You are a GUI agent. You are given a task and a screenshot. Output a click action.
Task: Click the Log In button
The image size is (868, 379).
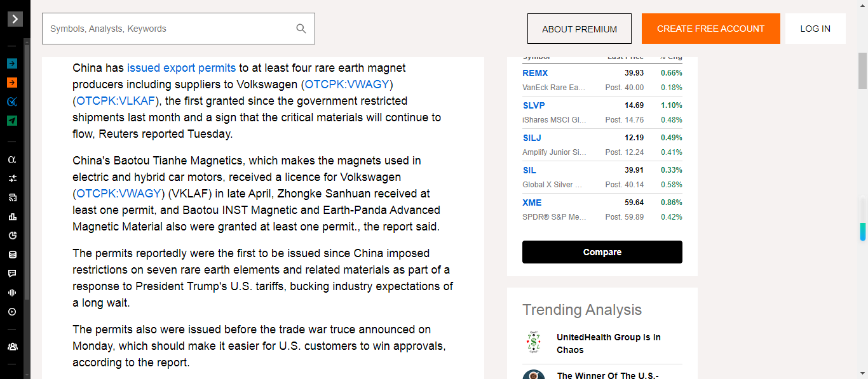pos(815,29)
